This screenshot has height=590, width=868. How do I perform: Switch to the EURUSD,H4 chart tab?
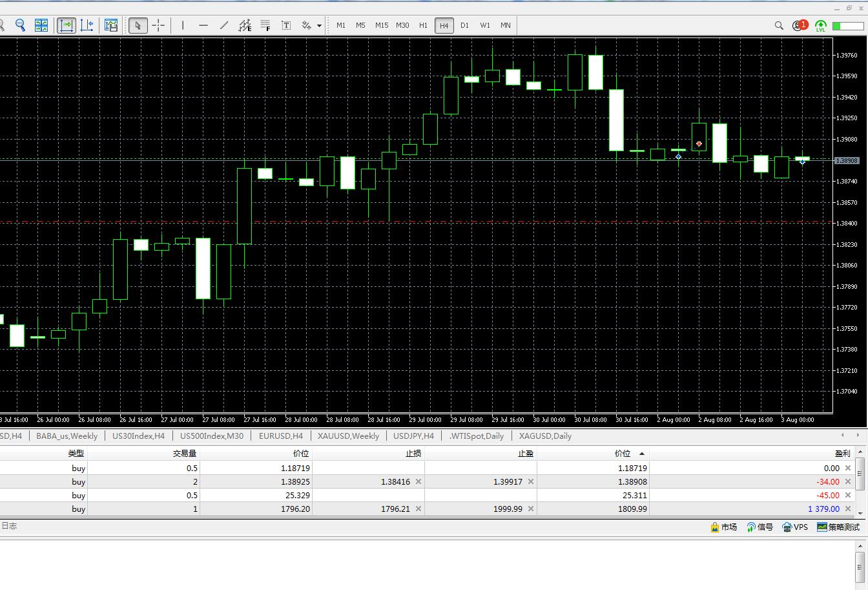(x=281, y=436)
